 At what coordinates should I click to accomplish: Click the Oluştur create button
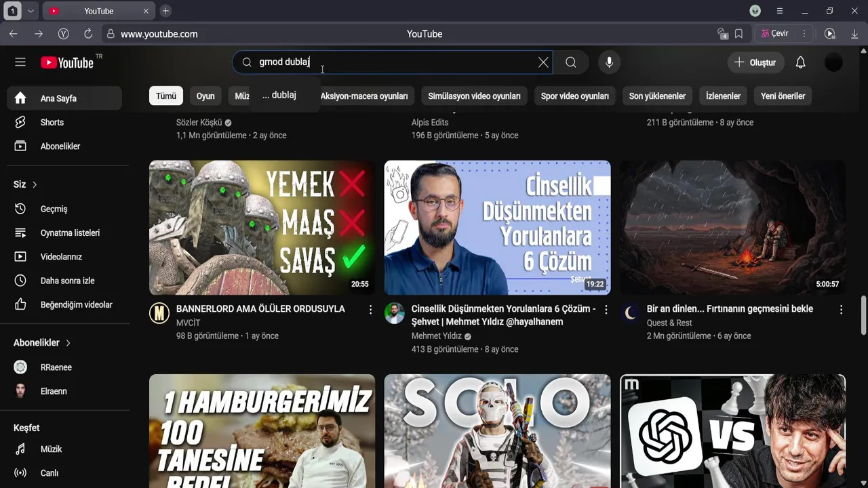pos(755,62)
